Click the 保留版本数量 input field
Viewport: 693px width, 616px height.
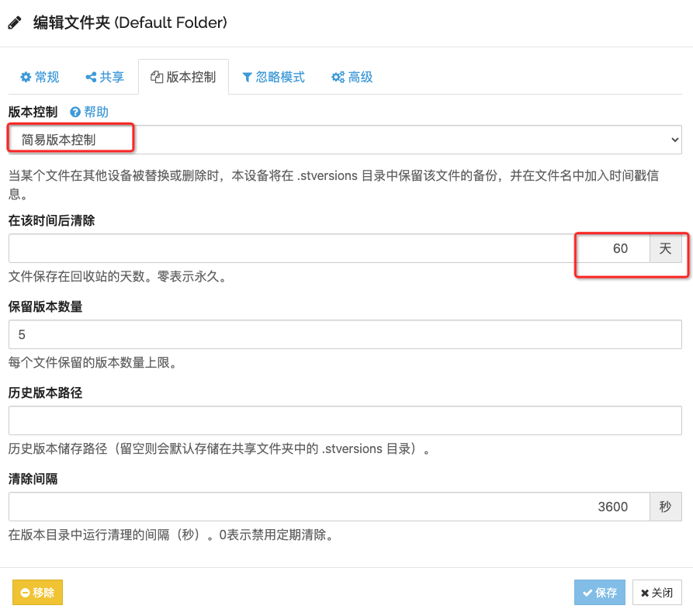(345, 334)
